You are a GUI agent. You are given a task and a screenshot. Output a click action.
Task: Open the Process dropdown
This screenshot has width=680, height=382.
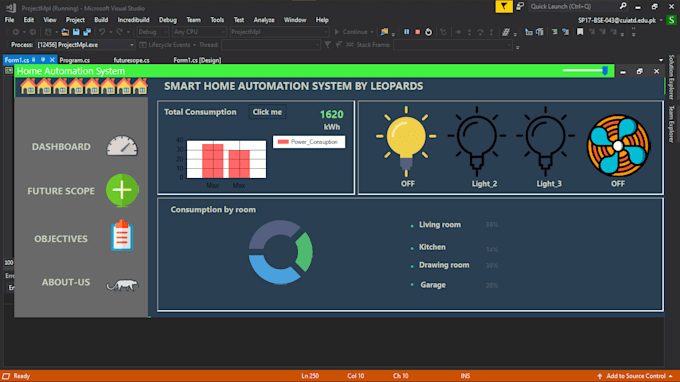[85, 45]
